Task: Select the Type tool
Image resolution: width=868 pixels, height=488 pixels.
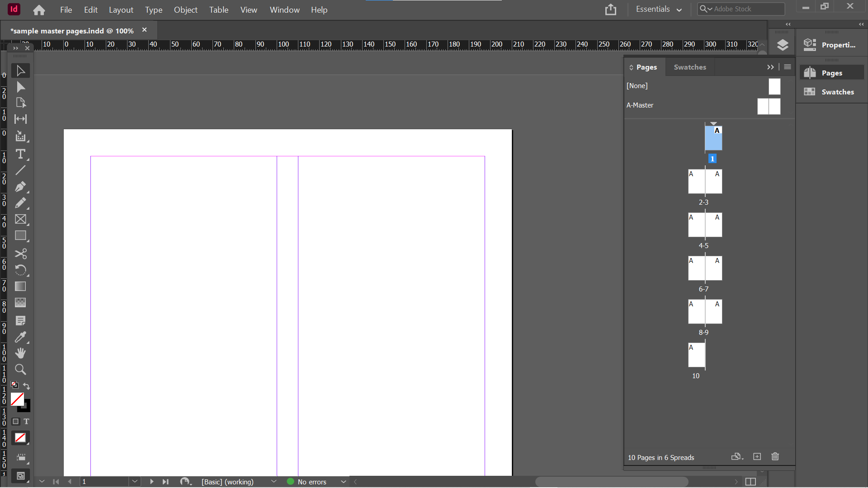Action: (x=20, y=154)
